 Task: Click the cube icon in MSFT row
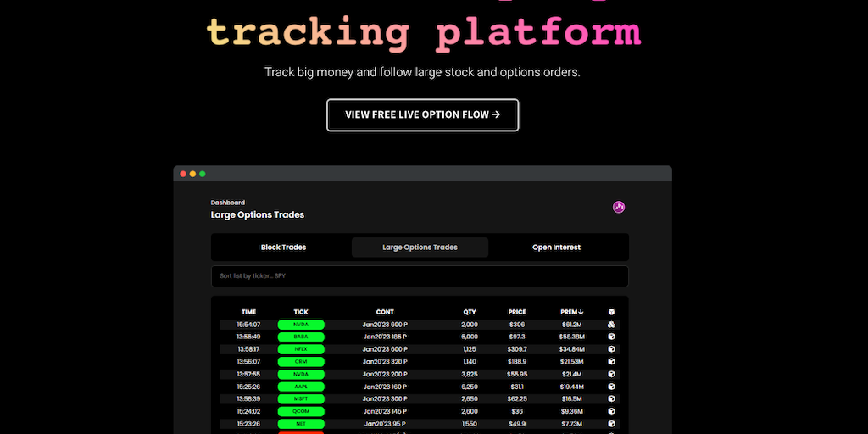(x=612, y=398)
